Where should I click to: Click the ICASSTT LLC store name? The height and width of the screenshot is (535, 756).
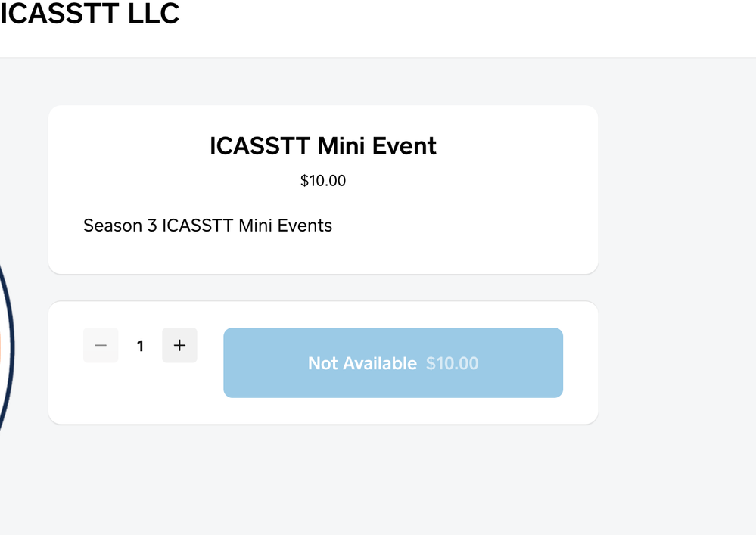pos(89,14)
